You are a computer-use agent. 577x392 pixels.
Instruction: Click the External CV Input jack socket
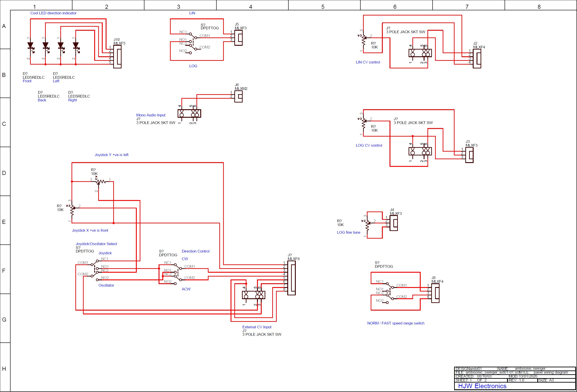253,295
